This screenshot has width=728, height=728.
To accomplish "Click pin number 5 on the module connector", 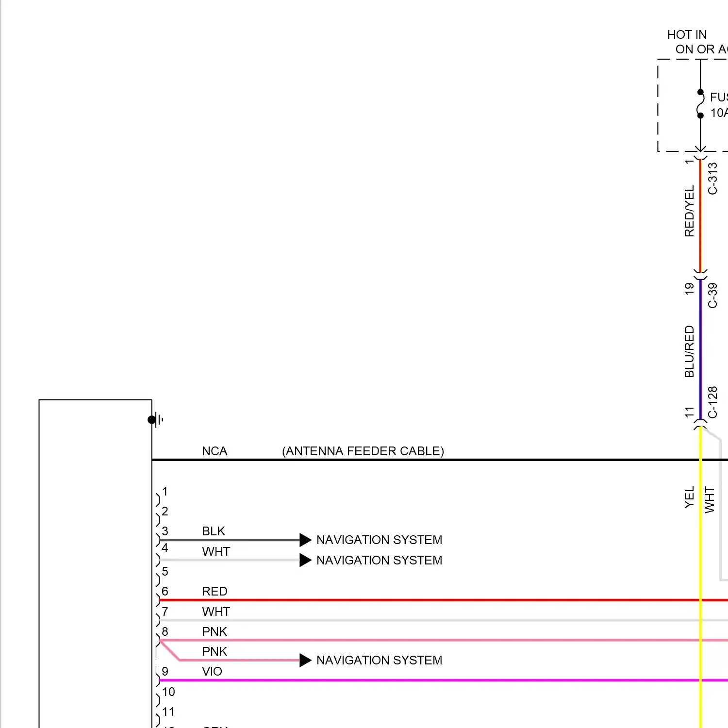I will tap(165, 571).
